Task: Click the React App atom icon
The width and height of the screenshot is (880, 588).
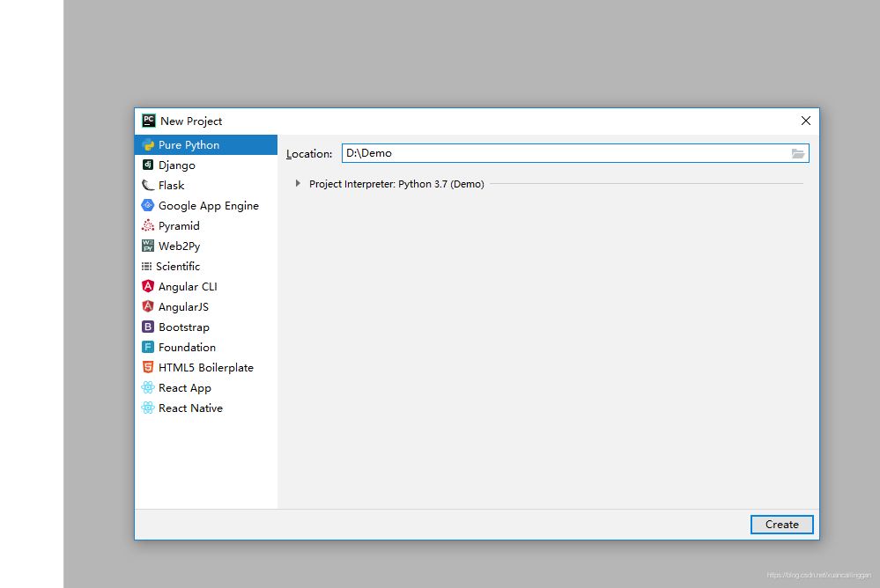Action: pos(148,387)
